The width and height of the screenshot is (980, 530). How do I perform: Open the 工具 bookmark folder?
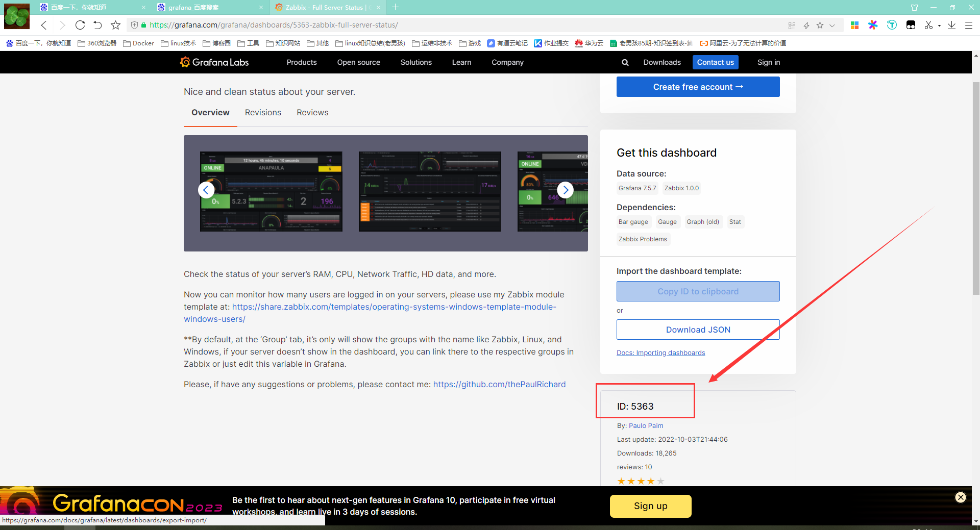249,43
